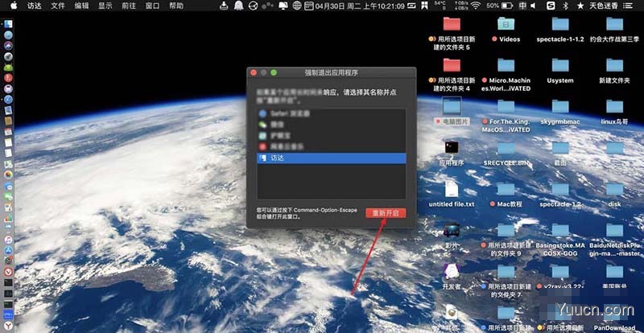This screenshot has height=333, width=644.
Task: Select the 影片 desktop icon
Action: (452, 235)
